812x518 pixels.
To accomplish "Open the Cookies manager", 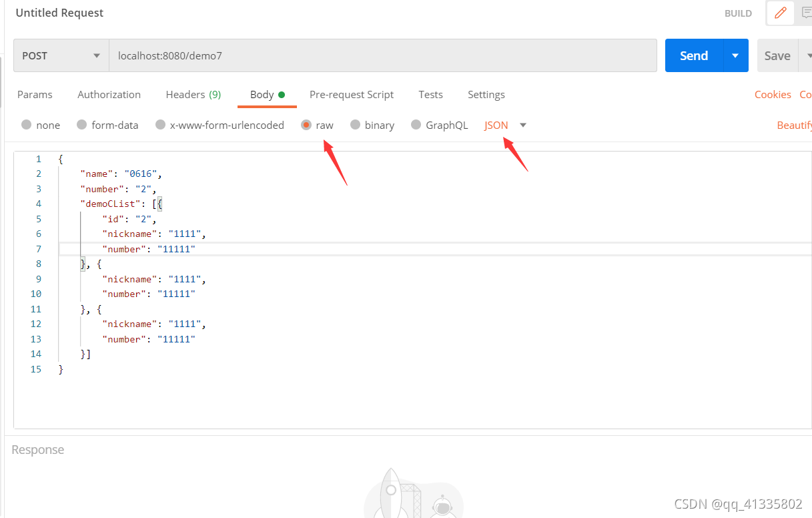I will tap(772, 94).
